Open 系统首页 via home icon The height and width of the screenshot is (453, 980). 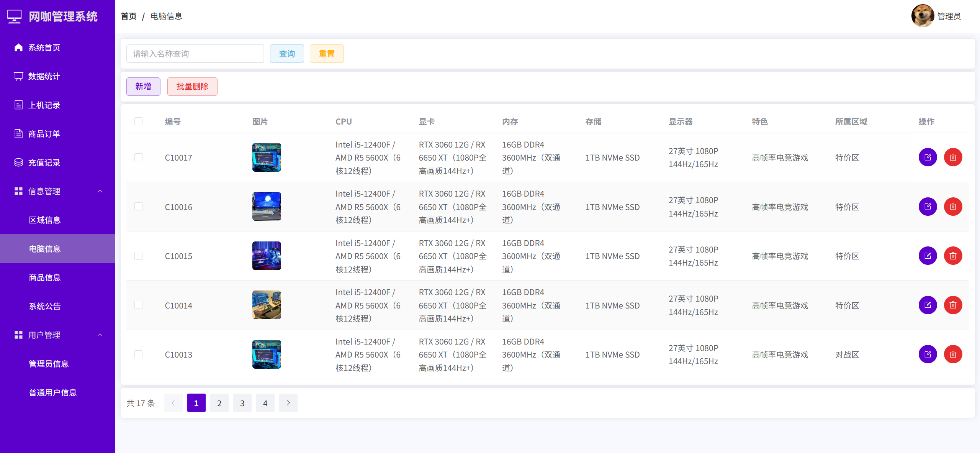18,48
